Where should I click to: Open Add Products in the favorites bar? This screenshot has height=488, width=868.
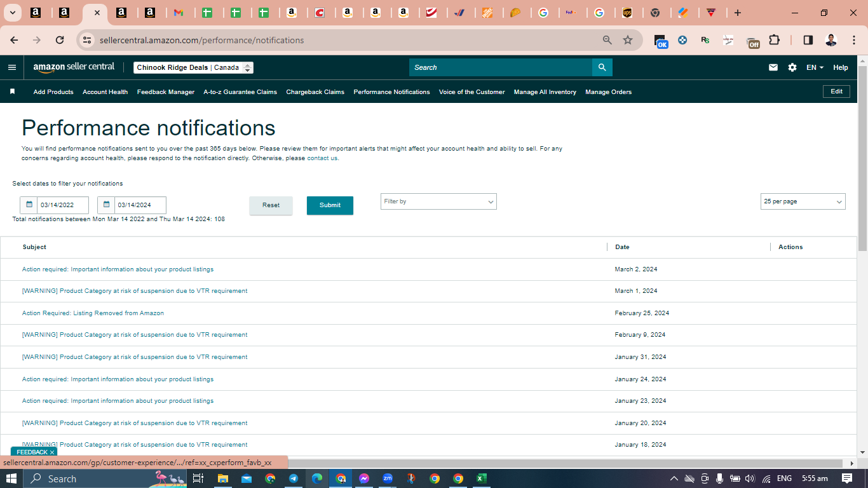coord(53,92)
